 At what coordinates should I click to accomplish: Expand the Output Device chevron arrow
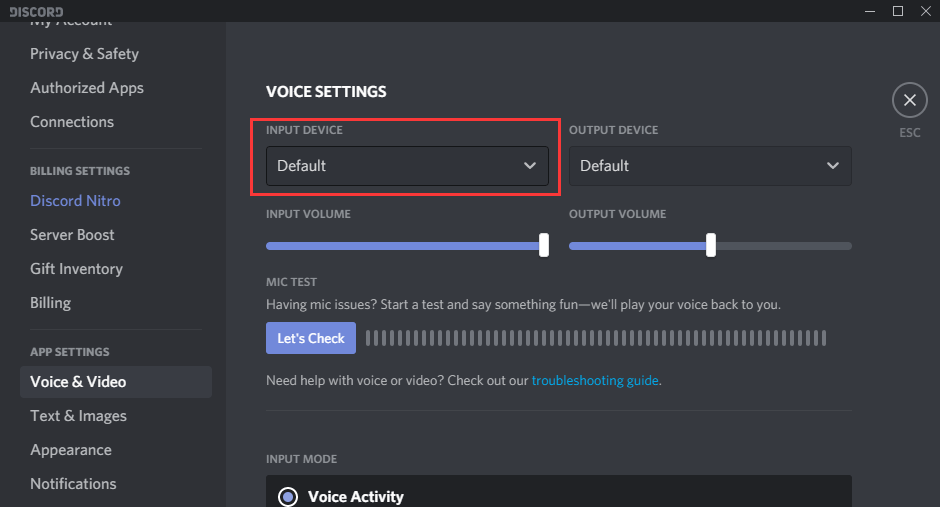pos(833,165)
